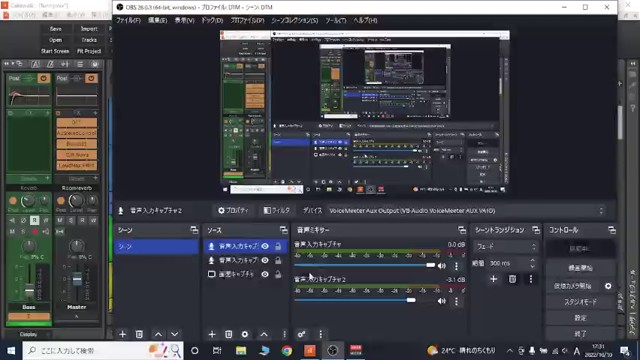Add a new scene with plus icon

coord(122,334)
